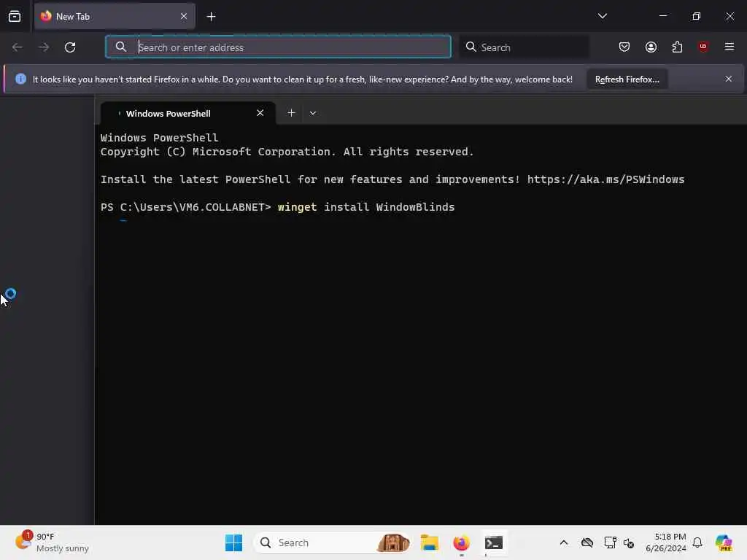
Task: Open Firefox View in the tab strip
Action: (15, 16)
